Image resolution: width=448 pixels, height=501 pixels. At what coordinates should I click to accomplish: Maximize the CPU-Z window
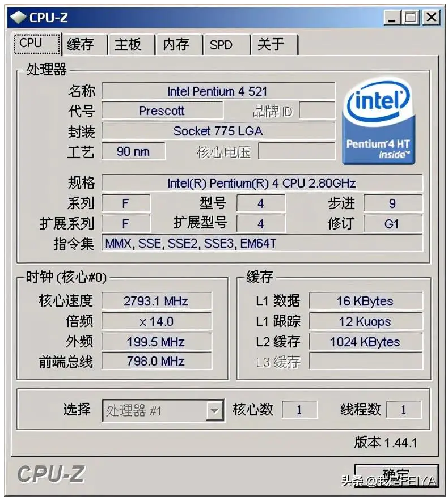[x=411, y=17]
